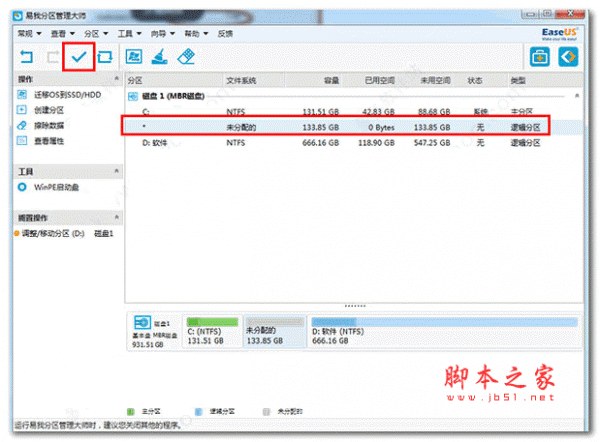The height and width of the screenshot is (442, 600).
Task: Select pending operation 调整/移动分区 (D:)
Action: [53, 233]
